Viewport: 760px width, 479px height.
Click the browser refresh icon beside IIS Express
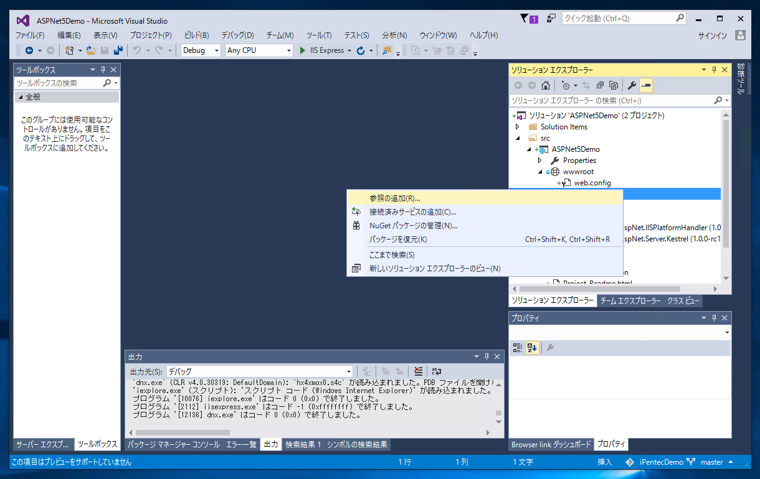361,50
